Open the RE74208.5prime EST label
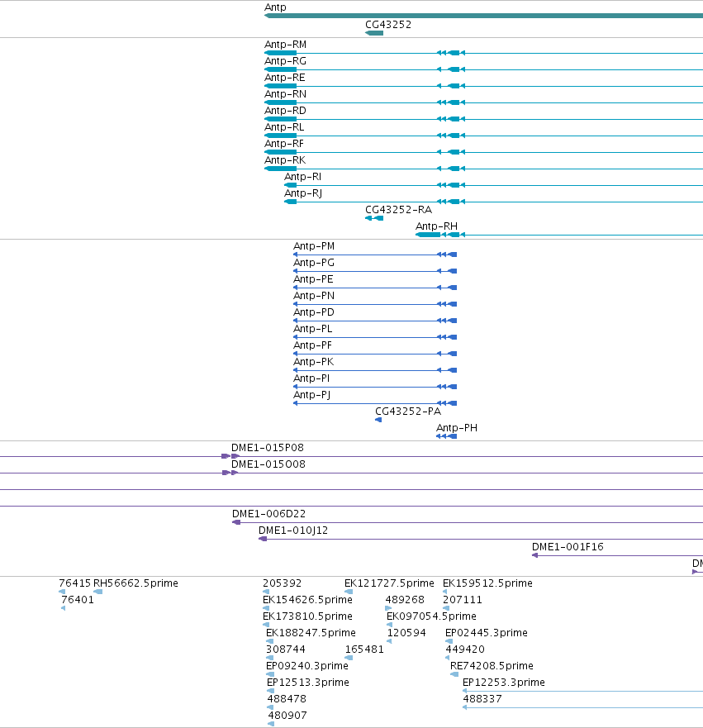Viewport: 703px width, 728px height. point(492,666)
